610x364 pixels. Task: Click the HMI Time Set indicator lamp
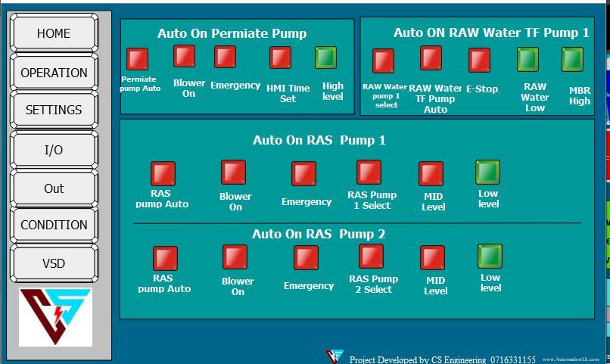[x=281, y=58]
